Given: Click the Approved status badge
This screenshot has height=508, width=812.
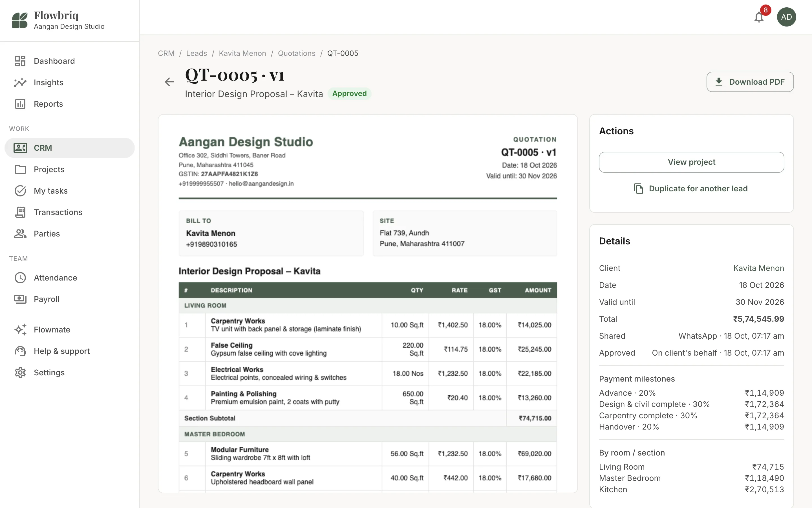Looking at the screenshot, I should coord(349,93).
